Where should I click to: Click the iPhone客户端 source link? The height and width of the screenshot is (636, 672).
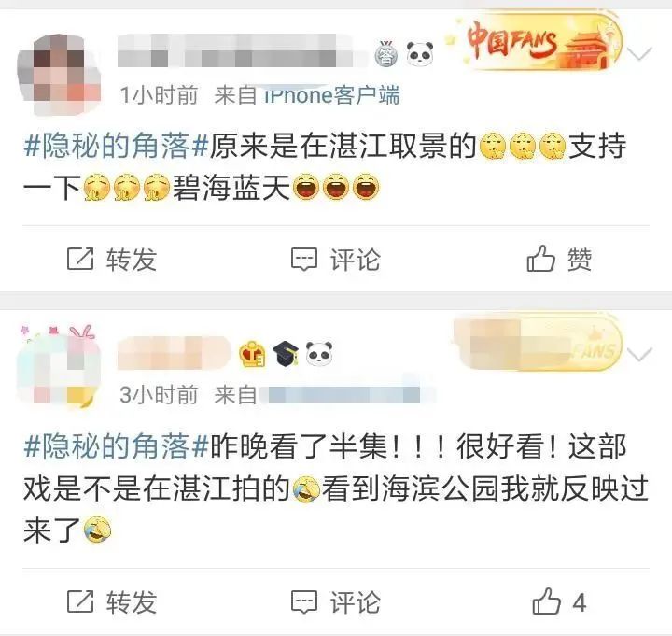point(331,95)
